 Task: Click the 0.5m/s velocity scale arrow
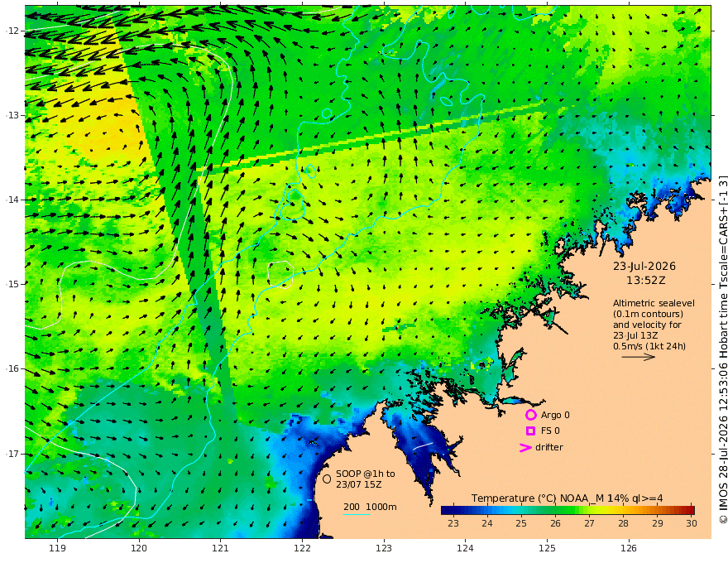coord(639,357)
